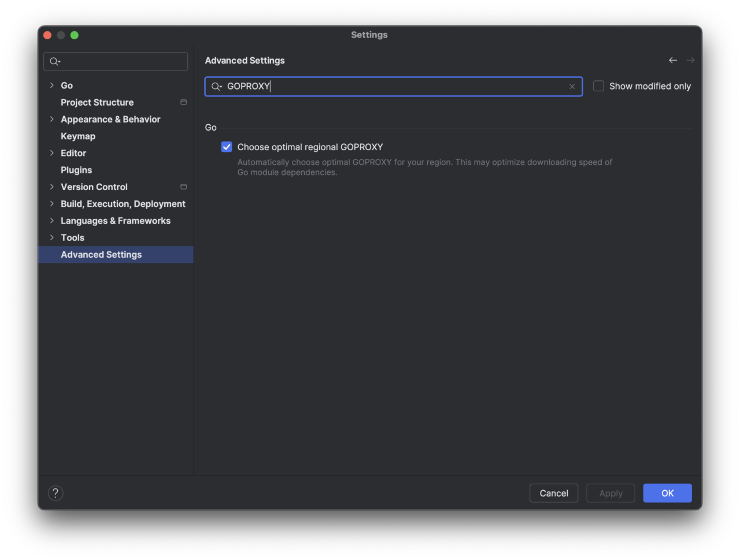Go back with the left arrow icon
The image size is (740, 560).
pyautogui.click(x=673, y=60)
